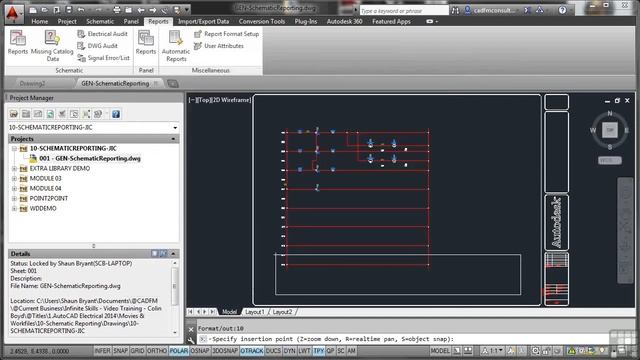Open Missing Catalog Data tool
The image size is (640, 360).
[x=52, y=45]
